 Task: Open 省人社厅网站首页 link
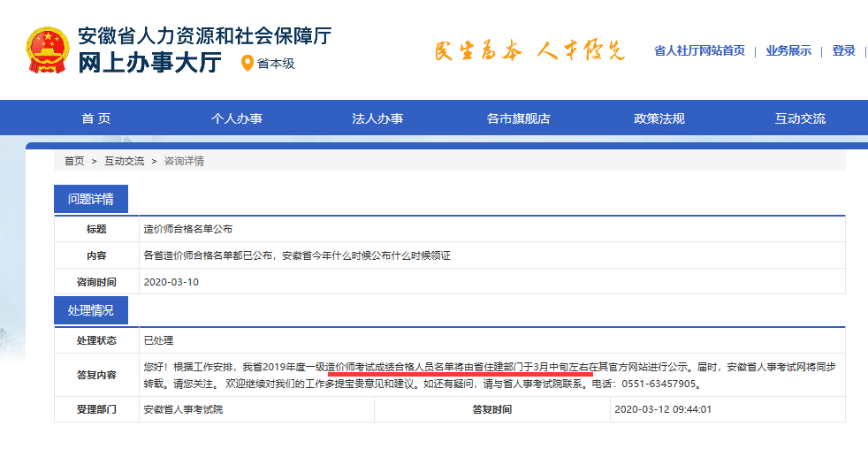point(699,51)
